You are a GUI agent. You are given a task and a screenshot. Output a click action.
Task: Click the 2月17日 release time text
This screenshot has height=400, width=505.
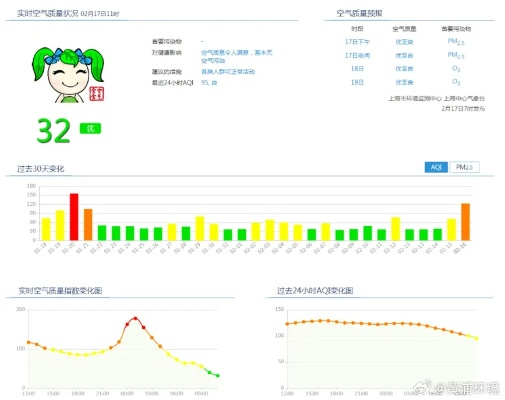(x=463, y=109)
